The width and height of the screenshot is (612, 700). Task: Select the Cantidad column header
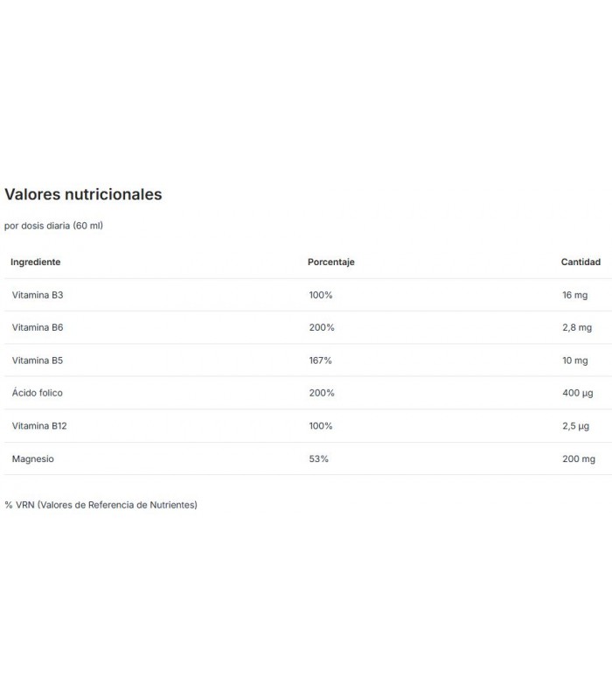581,262
